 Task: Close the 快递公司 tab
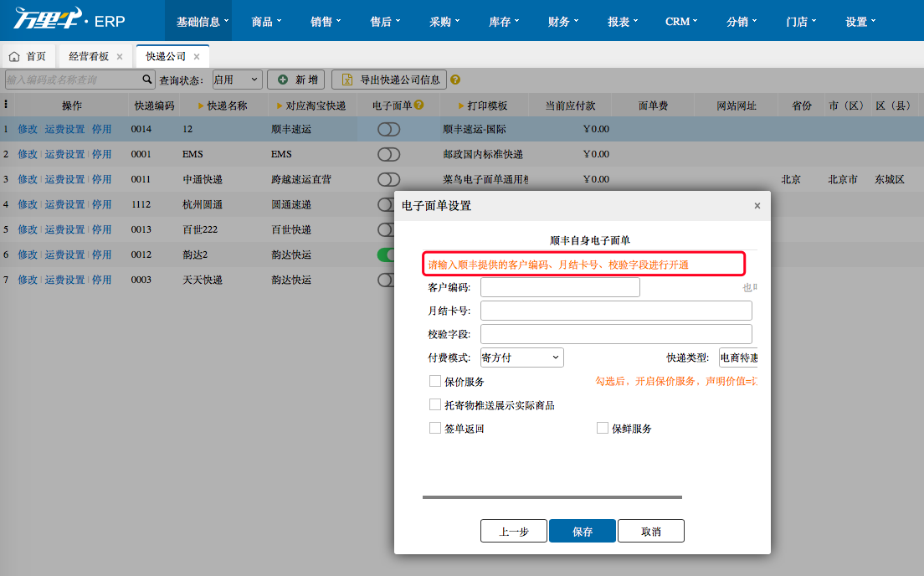[x=197, y=57]
